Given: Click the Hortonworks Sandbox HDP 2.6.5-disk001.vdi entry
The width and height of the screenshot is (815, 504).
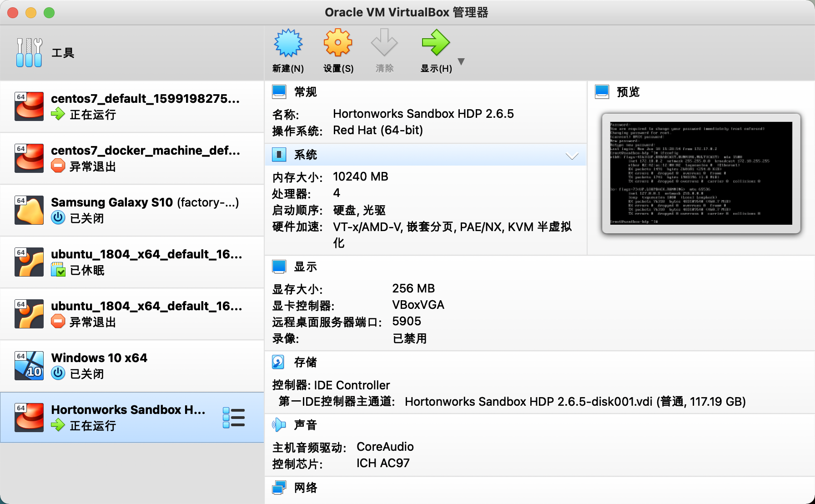Looking at the screenshot, I should coord(575,402).
